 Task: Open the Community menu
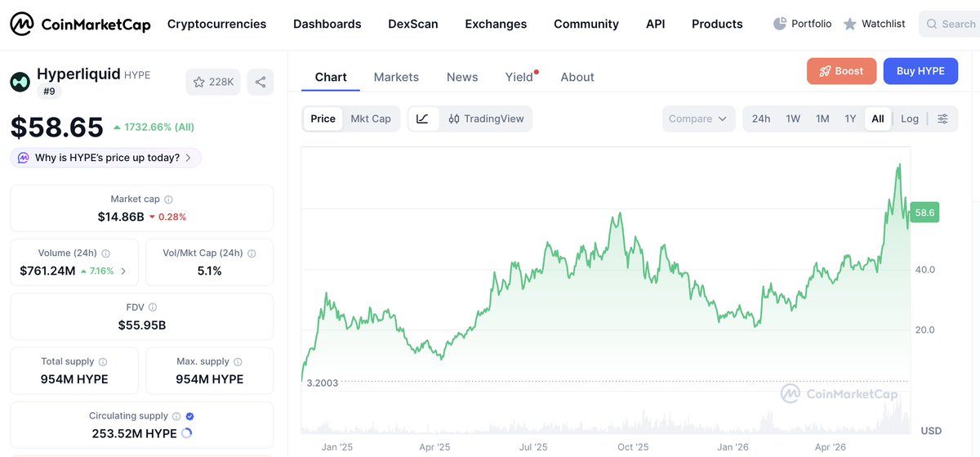[x=586, y=24]
